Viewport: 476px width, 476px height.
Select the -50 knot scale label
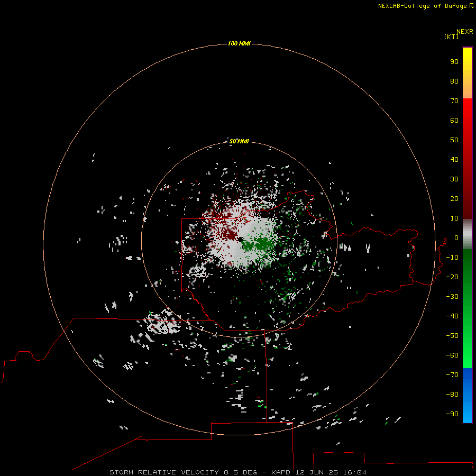452,335
